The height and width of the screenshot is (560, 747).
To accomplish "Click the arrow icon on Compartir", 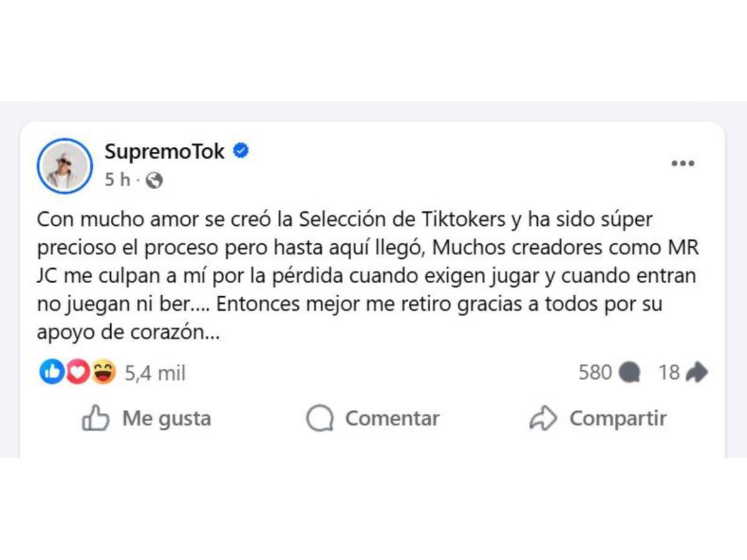I will 545,418.
